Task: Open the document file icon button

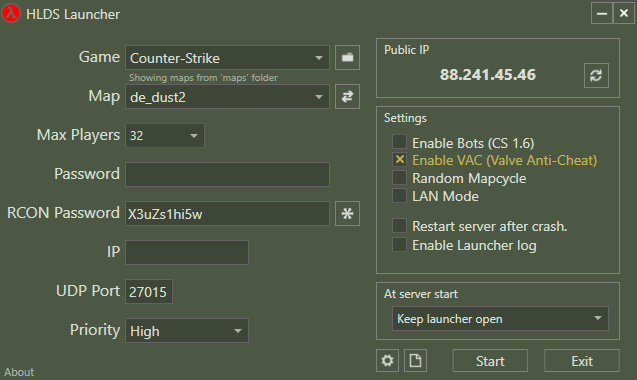Action: [x=415, y=360]
